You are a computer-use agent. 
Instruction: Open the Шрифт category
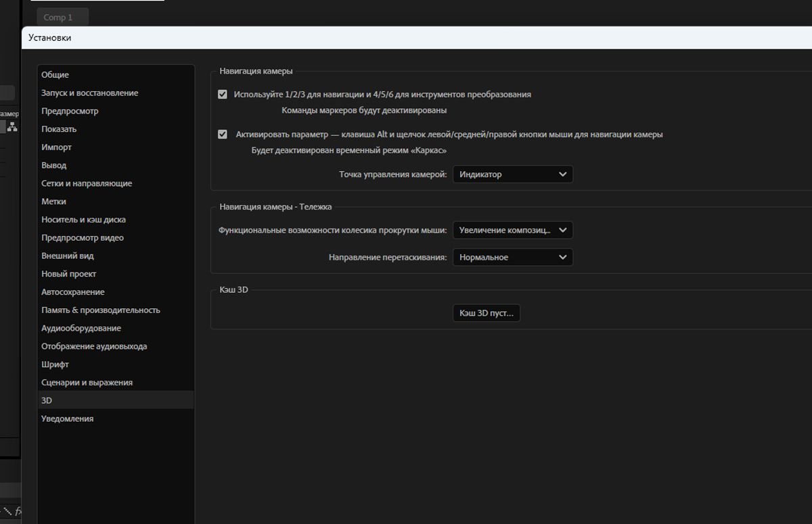click(116, 364)
